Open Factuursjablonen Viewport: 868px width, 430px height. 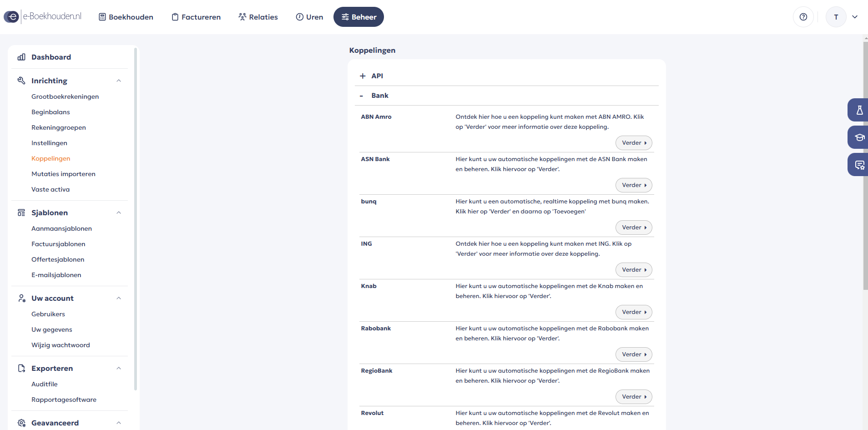coord(58,244)
